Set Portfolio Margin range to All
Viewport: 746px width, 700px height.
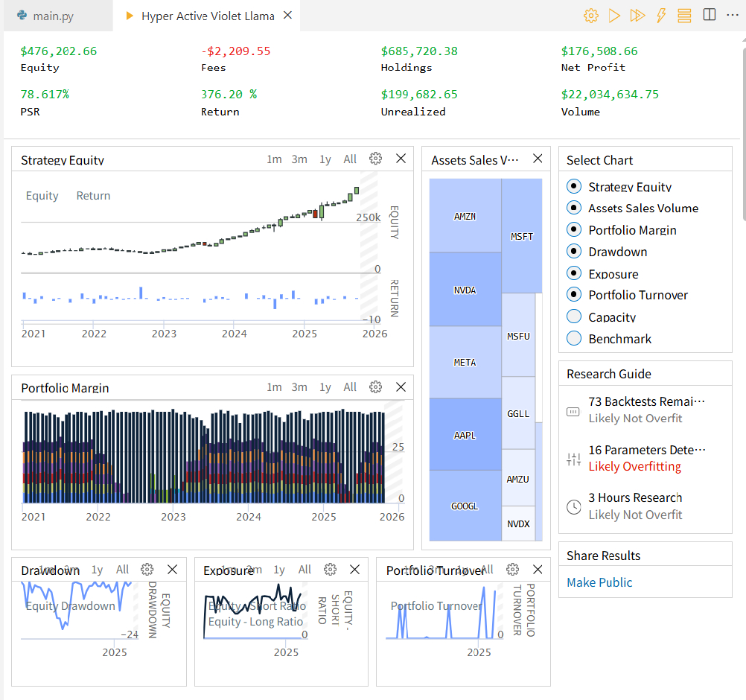pyautogui.click(x=350, y=387)
